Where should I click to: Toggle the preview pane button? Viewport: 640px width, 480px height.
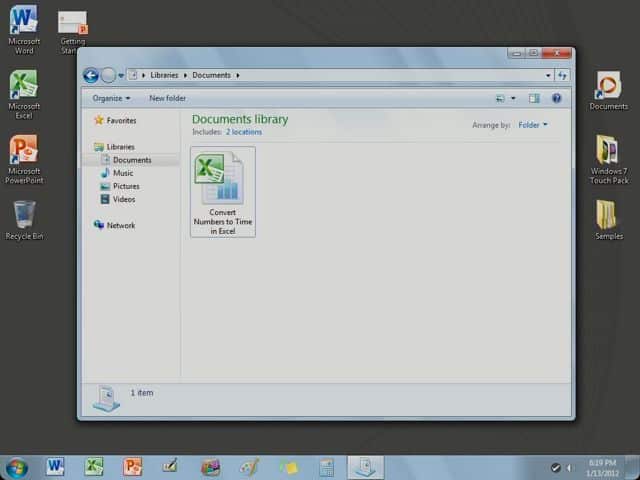(x=534, y=98)
